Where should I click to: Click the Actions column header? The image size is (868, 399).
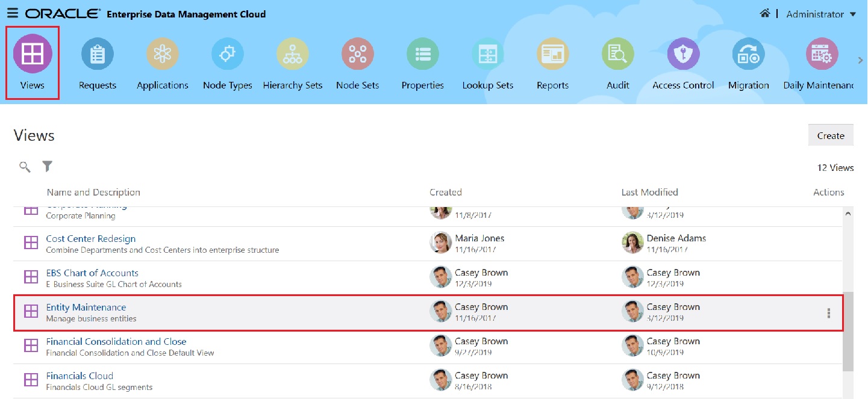[829, 193]
